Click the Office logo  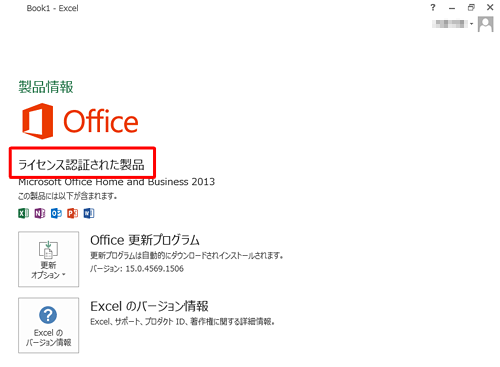80,121
